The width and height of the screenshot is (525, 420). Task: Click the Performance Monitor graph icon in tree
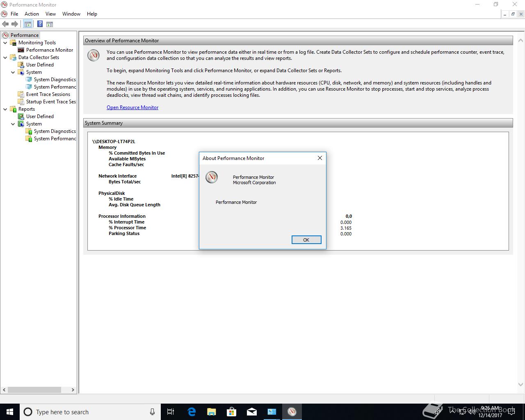point(21,50)
